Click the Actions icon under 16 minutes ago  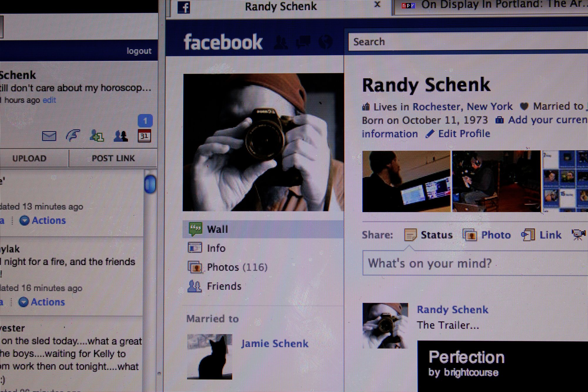pos(24,302)
